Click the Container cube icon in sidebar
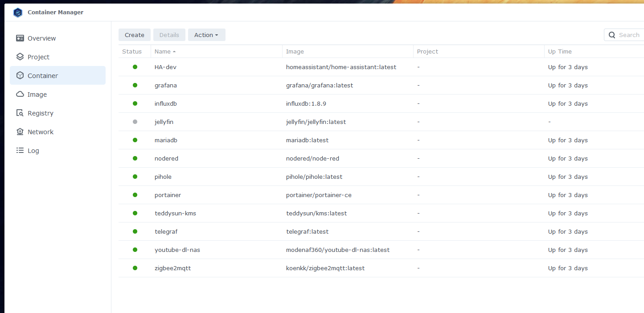This screenshot has width=644, height=313. coord(20,76)
